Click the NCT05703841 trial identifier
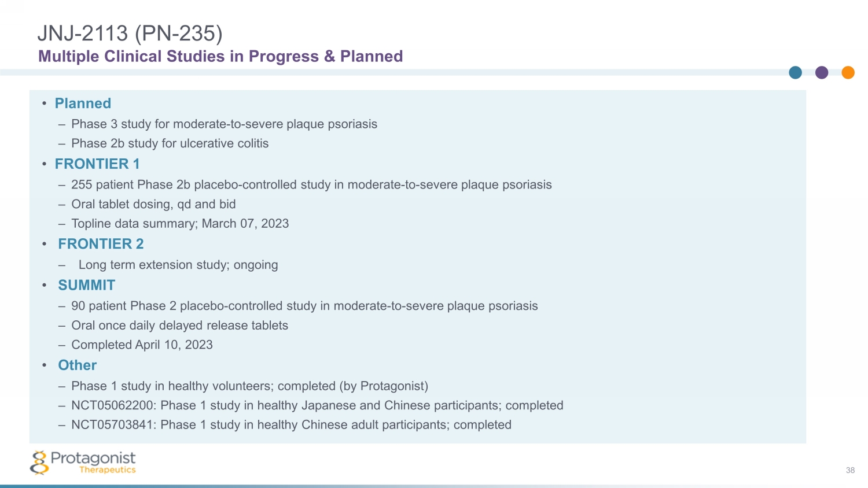 pos(113,425)
